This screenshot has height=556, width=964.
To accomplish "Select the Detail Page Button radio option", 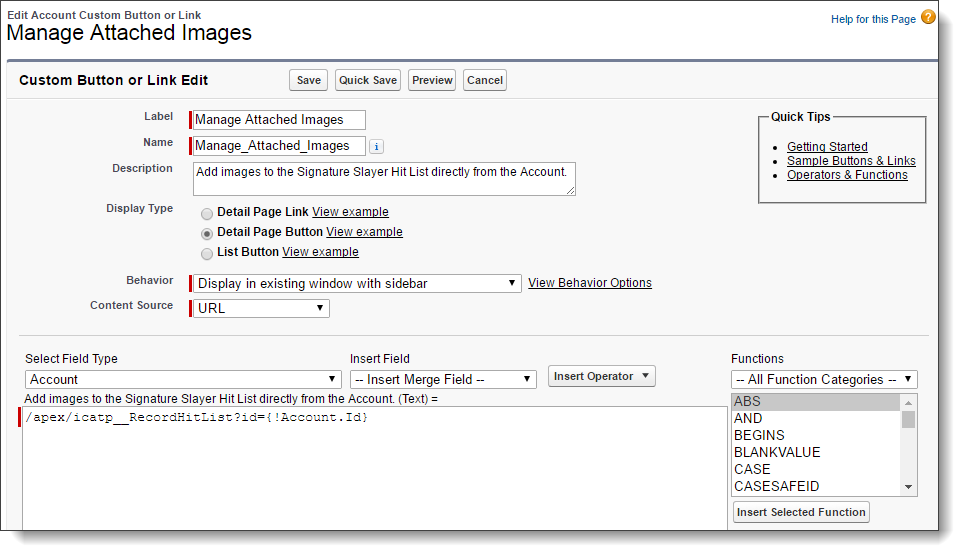I will (x=207, y=234).
